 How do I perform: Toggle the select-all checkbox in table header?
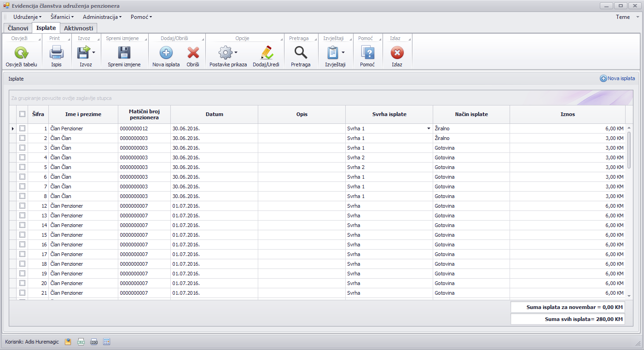[x=22, y=114]
